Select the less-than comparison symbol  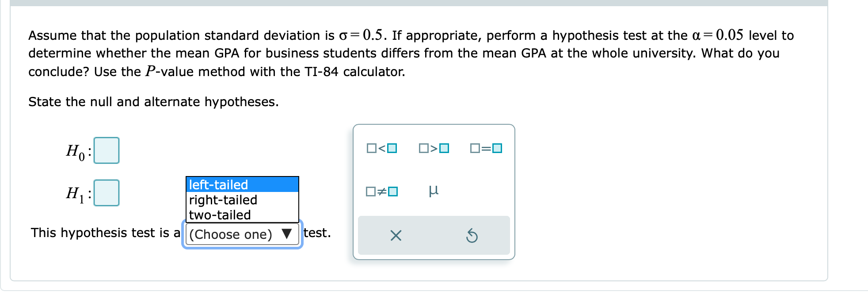point(382,149)
